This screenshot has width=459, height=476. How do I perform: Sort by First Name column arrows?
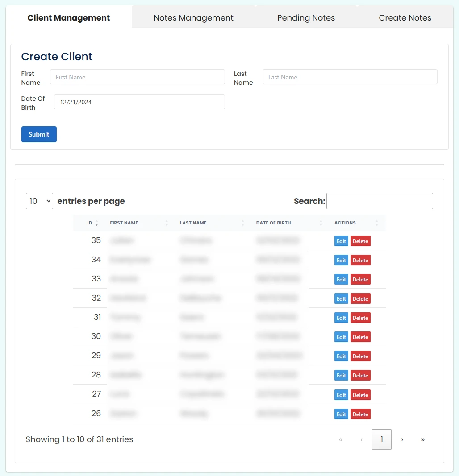(x=167, y=223)
